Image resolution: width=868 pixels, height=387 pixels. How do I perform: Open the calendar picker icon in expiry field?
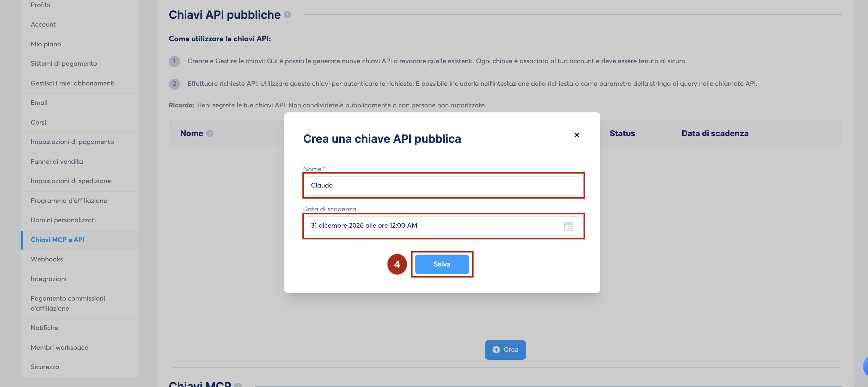click(x=568, y=226)
